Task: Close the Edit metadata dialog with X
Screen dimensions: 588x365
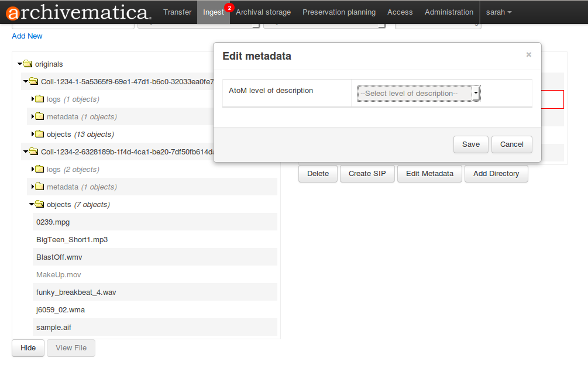Action: point(528,55)
